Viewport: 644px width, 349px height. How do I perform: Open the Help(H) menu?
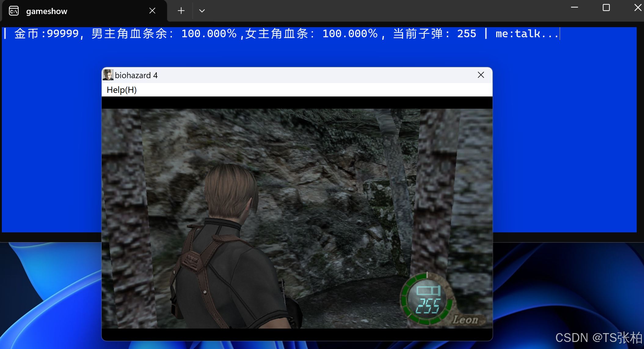click(122, 90)
